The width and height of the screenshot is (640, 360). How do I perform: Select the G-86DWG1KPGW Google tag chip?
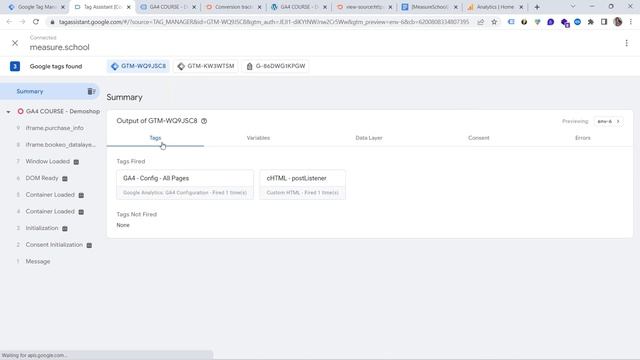click(x=276, y=66)
